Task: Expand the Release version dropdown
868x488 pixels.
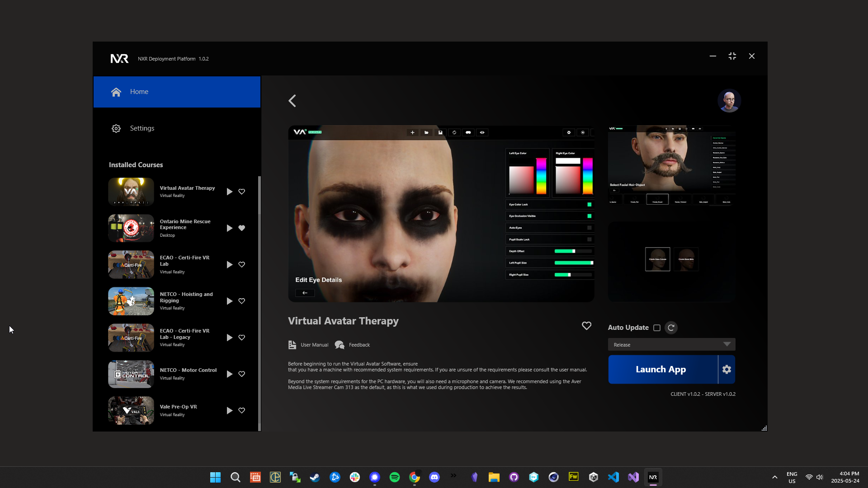Action: pyautogui.click(x=671, y=344)
